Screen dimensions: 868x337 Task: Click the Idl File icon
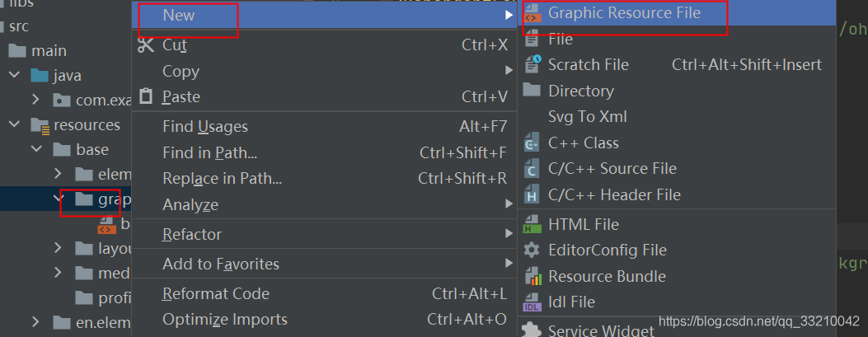[532, 302]
